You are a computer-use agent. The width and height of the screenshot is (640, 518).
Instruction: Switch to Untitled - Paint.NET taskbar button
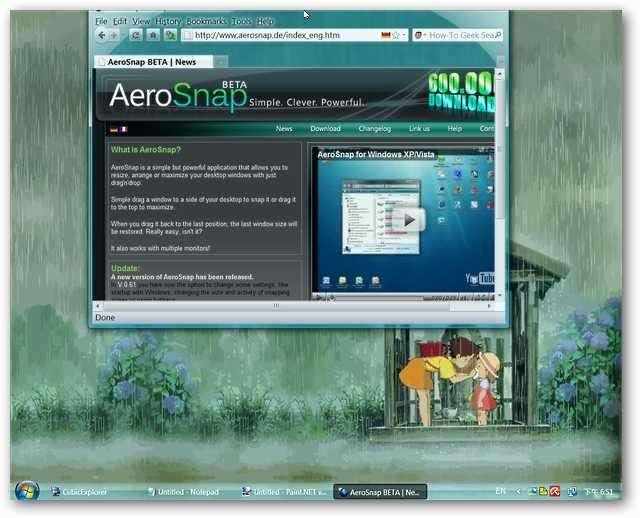[284, 492]
